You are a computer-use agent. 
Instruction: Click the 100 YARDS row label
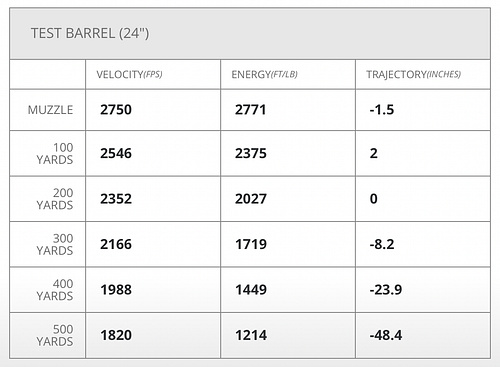click(x=55, y=154)
